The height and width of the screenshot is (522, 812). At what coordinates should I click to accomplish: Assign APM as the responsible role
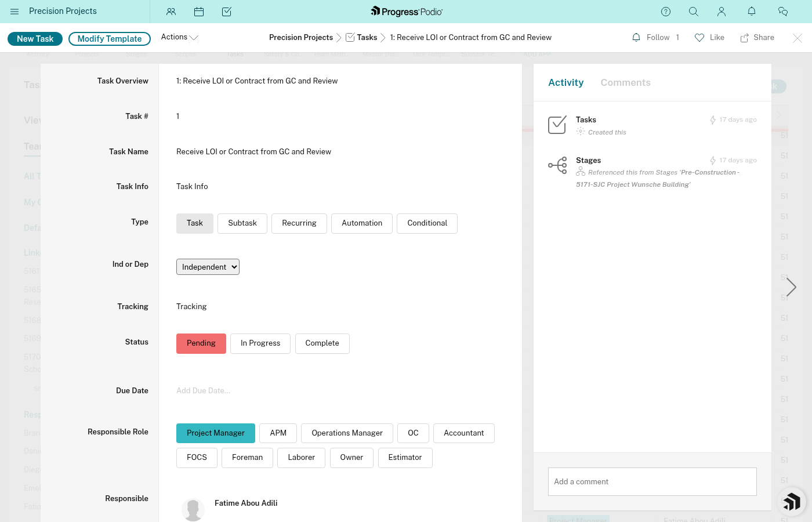tap(278, 433)
